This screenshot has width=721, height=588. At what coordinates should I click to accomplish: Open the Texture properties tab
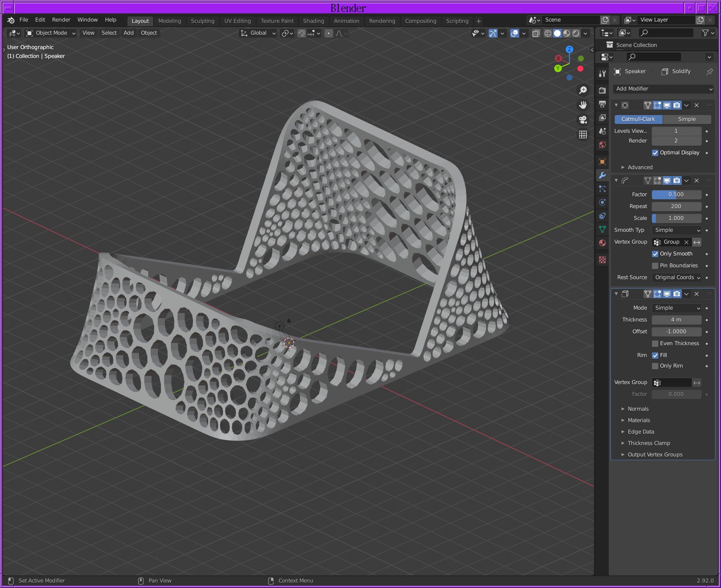pyautogui.click(x=602, y=260)
